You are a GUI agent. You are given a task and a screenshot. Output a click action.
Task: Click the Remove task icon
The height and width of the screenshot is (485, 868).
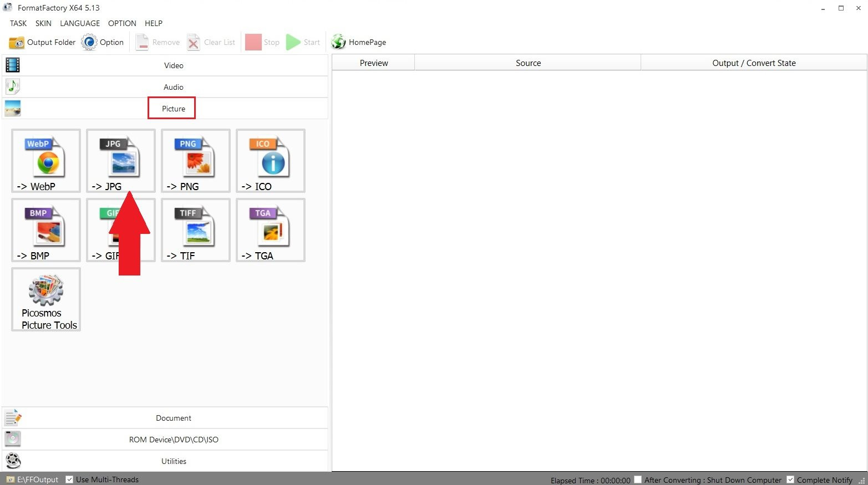click(x=142, y=42)
